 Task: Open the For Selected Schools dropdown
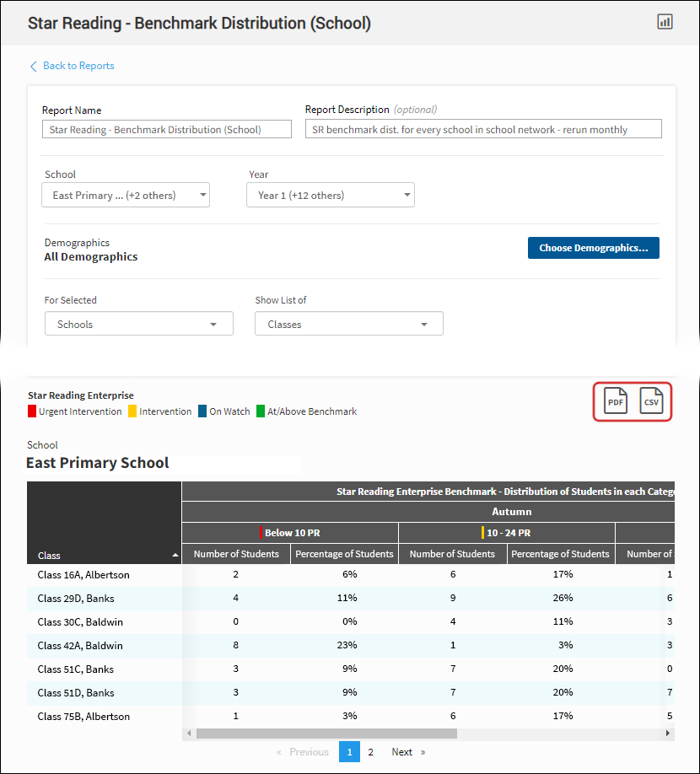click(138, 324)
